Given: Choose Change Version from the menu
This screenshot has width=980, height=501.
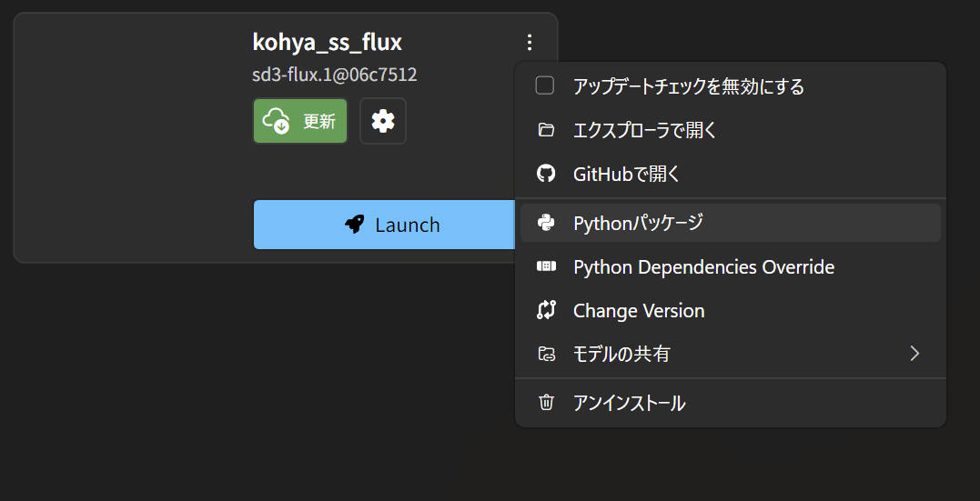Looking at the screenshot, I should click(x=639, y=311).
